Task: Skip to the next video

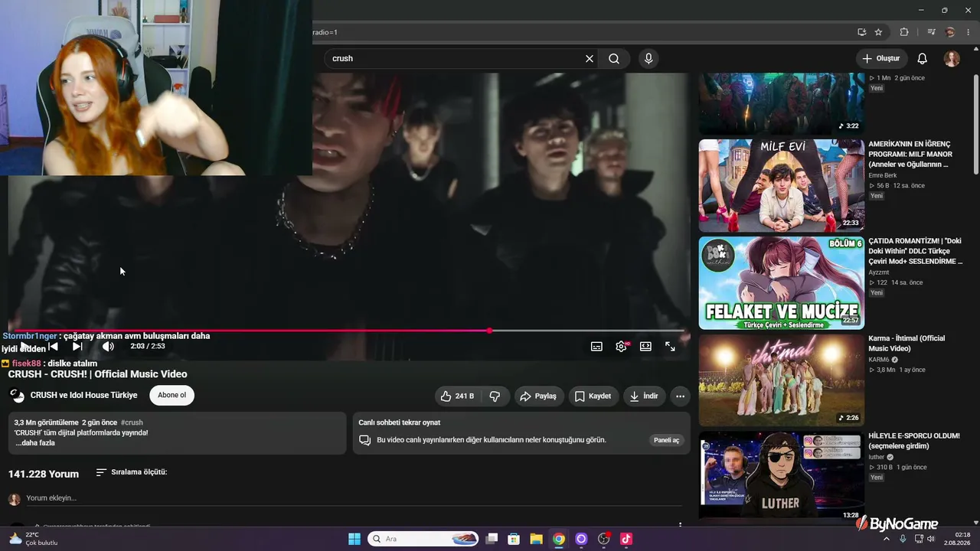Action: point(77,347)
